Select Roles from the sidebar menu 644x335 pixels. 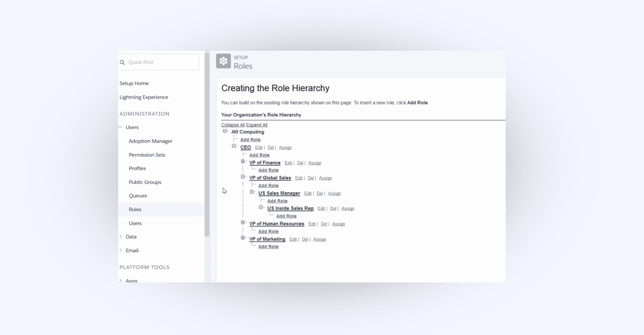135,209
